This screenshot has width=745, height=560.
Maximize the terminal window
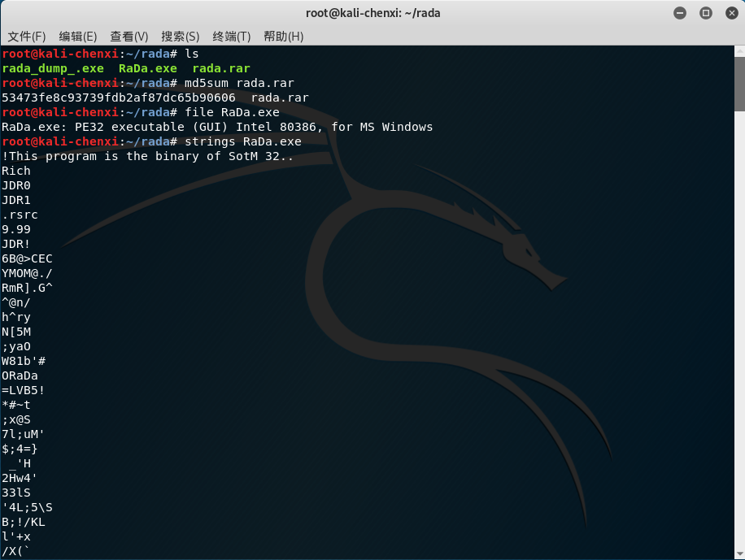tap(706, 13)
